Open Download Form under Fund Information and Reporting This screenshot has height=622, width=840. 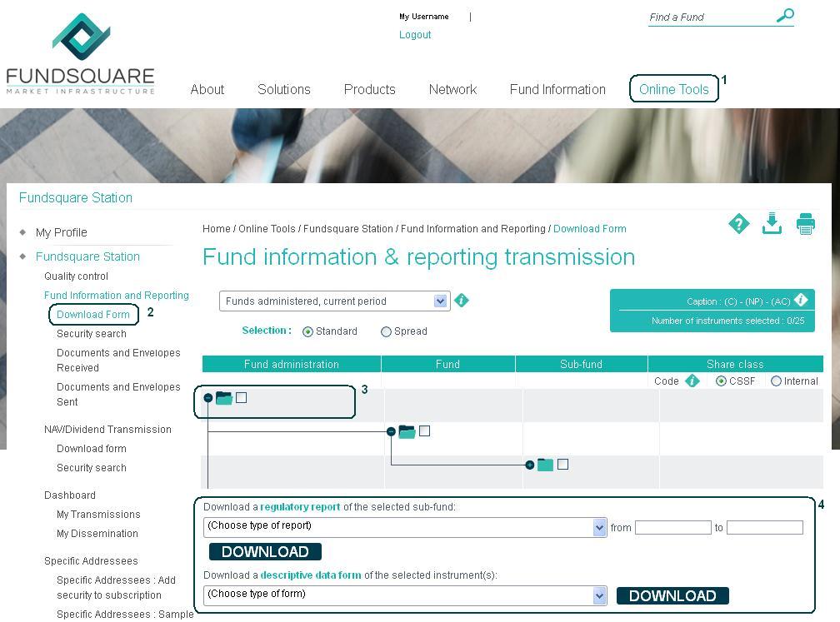(x=93, y=314)
